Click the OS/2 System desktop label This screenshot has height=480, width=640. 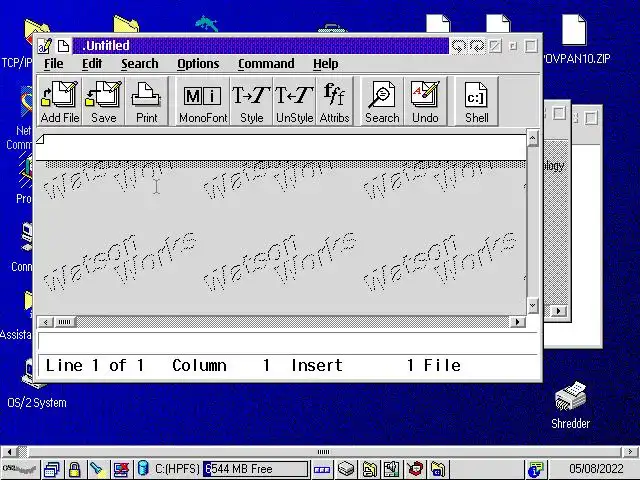[37, 403]
